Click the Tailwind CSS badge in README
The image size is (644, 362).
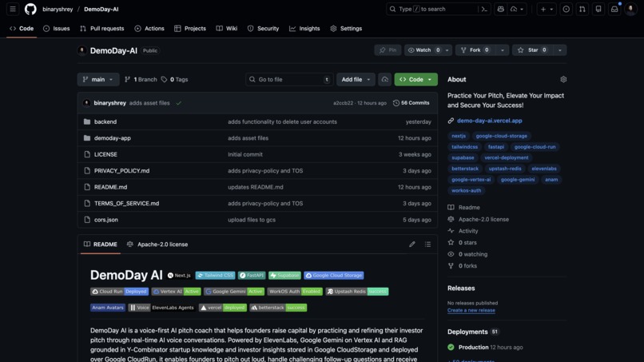pos(215,276)
